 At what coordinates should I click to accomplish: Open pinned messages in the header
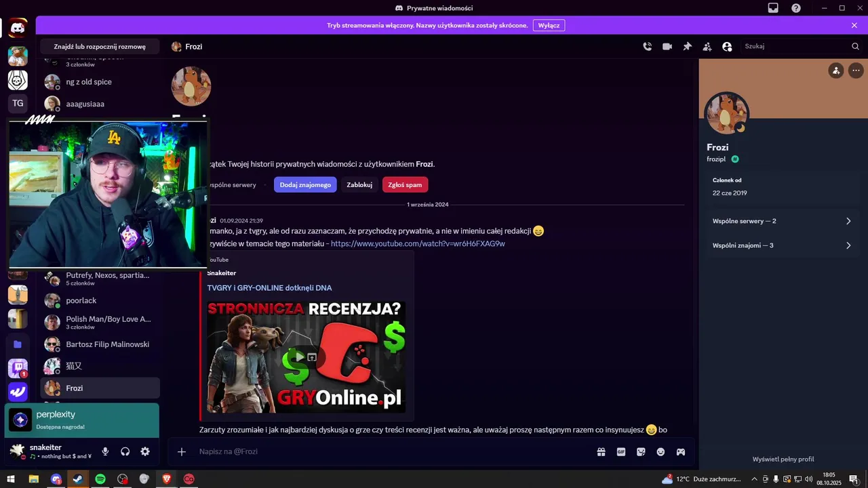tap(687, 47)
